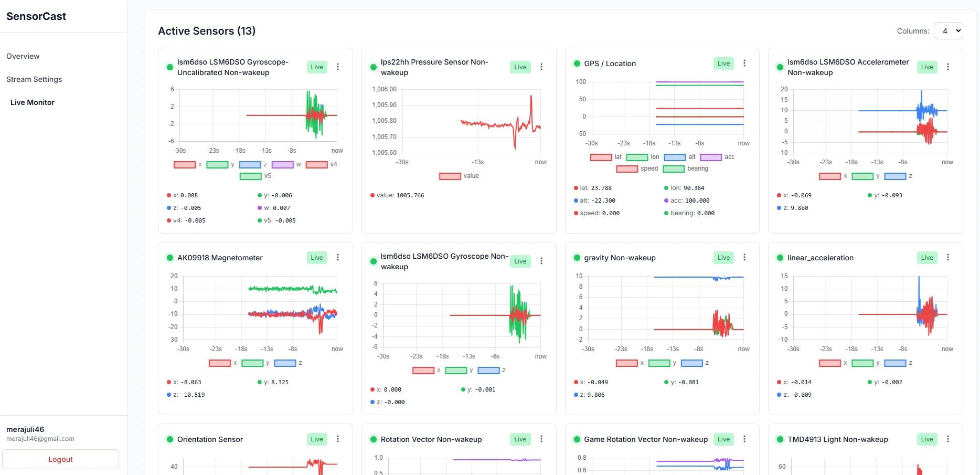Toggle the Live badge on AK09918 Magnetometer
Screen dimensions: 980x475
pyautogui.click(x=316, y=257)
